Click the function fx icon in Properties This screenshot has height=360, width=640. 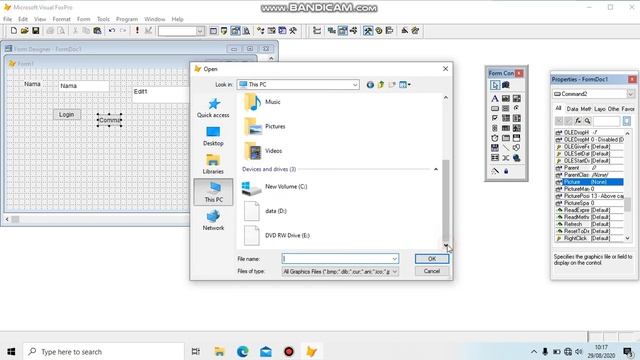578,121
